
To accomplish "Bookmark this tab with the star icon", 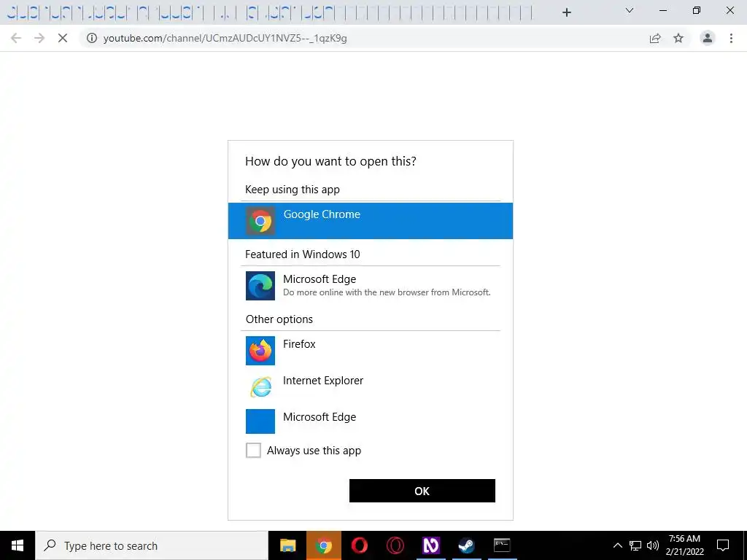I will point(678,38).
